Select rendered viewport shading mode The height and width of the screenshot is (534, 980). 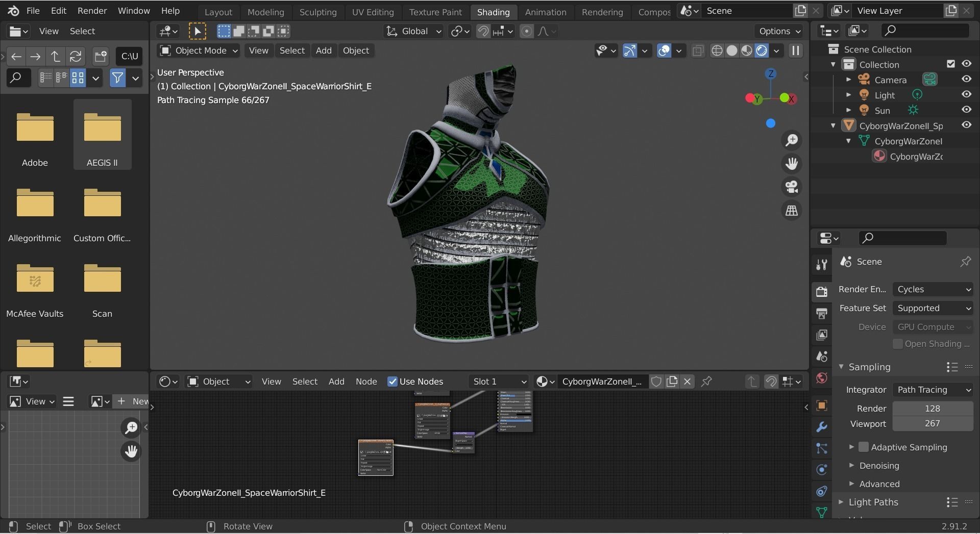tap(762, 50)
